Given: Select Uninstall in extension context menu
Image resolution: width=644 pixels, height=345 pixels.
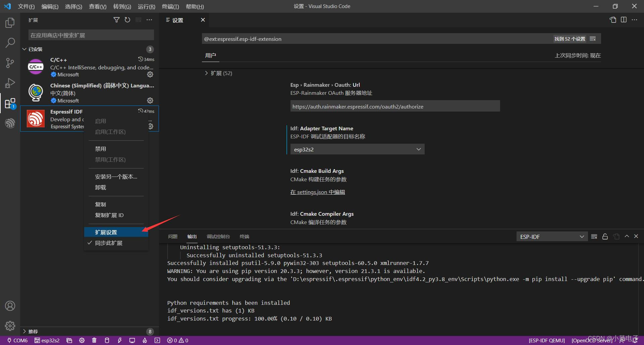Looking at the screenshot, I should [116, 187].
